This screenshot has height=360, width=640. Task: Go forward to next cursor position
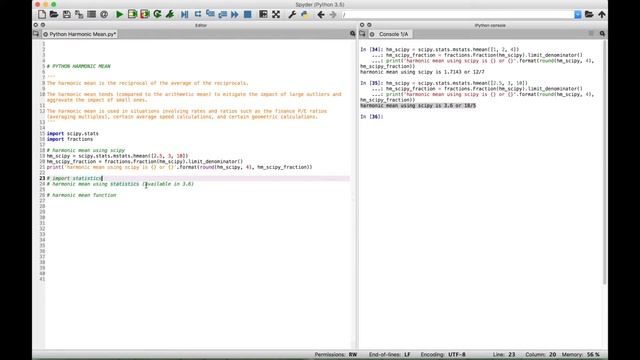pos(333,14)
